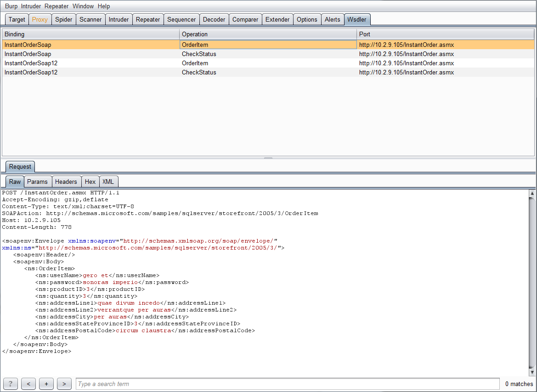This screenshot has width=537, height=392.
Task: Switch to the Params view tab
Action: click(x=37, y=182)
